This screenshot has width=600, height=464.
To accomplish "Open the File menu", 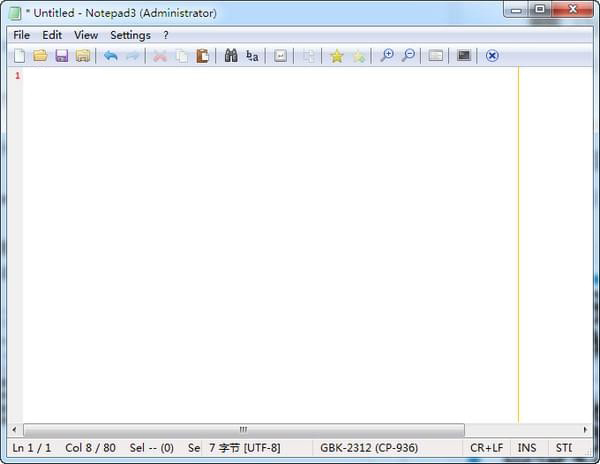I will coord(21,35).
